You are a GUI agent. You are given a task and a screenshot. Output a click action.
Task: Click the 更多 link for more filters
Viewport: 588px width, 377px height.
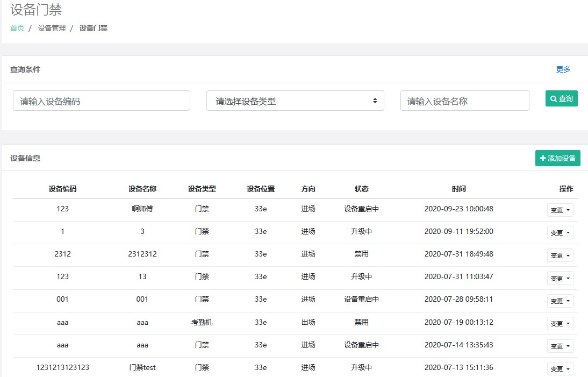[563, 69]
